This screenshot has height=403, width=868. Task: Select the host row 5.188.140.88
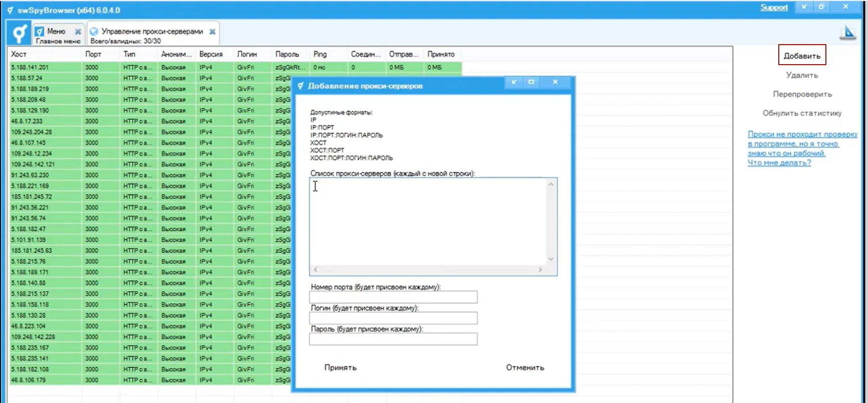click(150, 283)
